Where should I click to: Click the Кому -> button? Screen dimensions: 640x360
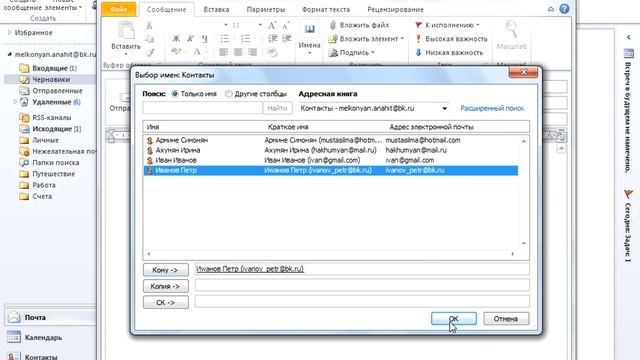click(x=166, y=270)
